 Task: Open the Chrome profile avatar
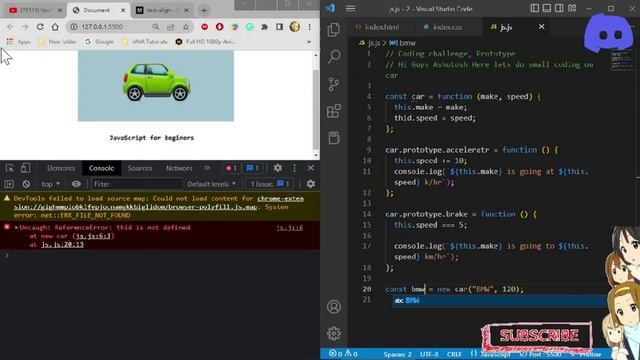click(294, 27)
